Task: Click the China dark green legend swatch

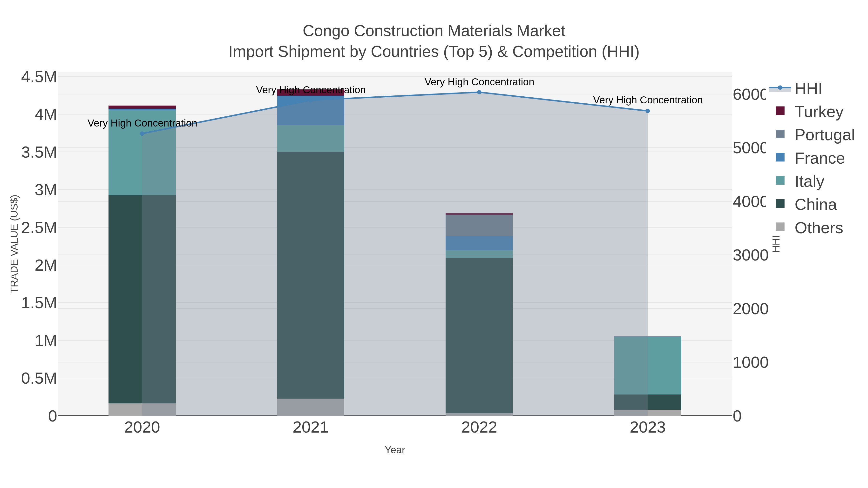Action: (x=780, y=204)
